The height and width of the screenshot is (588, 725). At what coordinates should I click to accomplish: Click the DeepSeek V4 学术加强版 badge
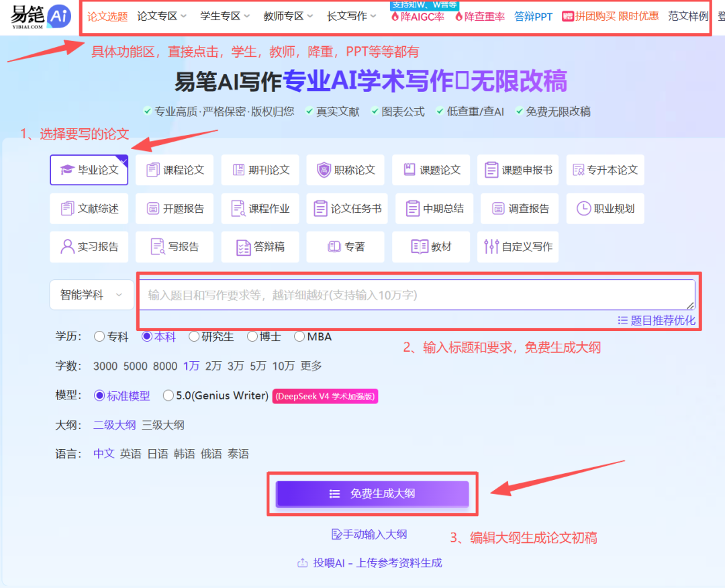(325, 396)
